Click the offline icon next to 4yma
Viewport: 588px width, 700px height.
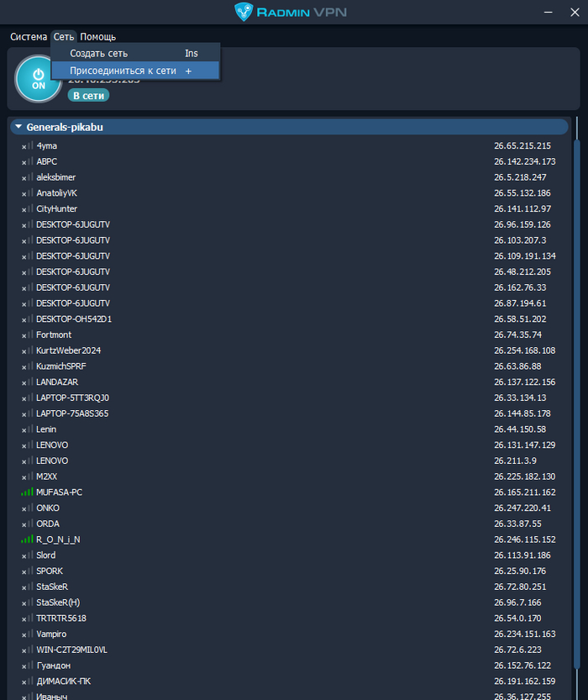(27, 146)
